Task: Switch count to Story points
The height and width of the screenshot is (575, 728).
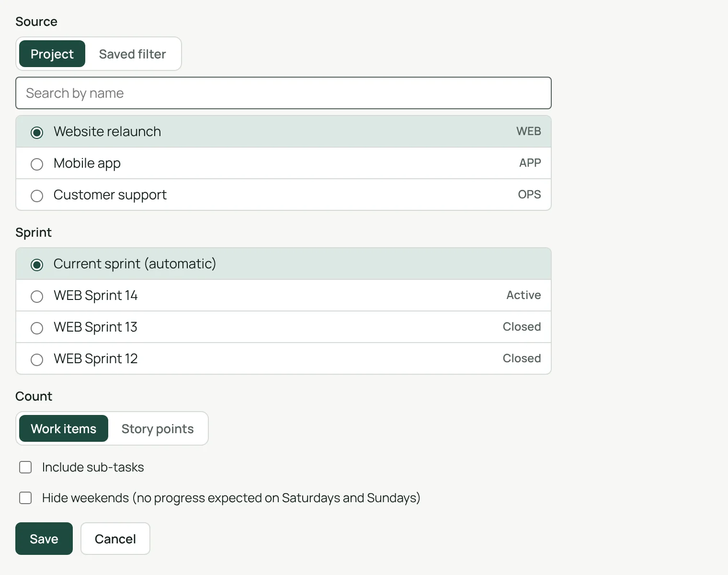Action: pyautogui.click(x=158, y=428)
